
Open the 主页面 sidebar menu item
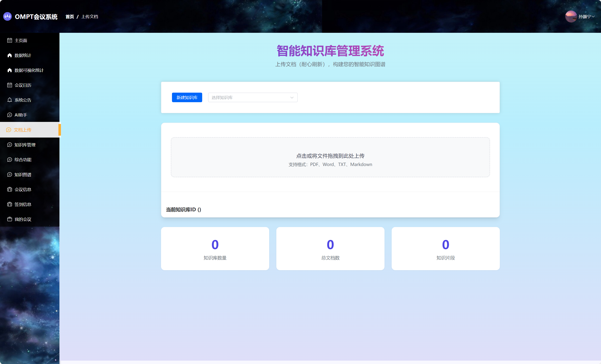(30, 41)
